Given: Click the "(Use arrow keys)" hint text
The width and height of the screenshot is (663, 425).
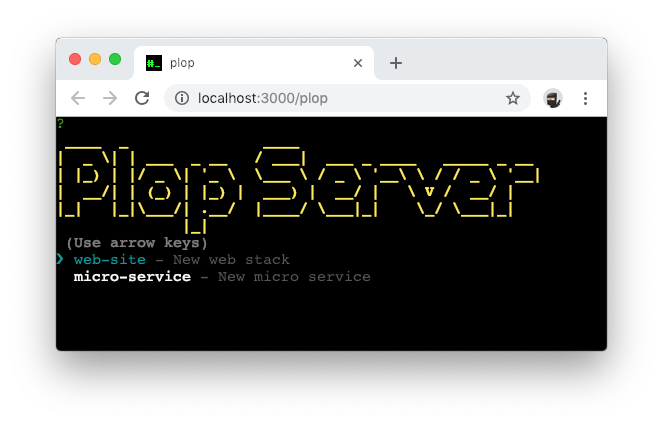Looking at the screenshot, I should (x=137, y=243).
